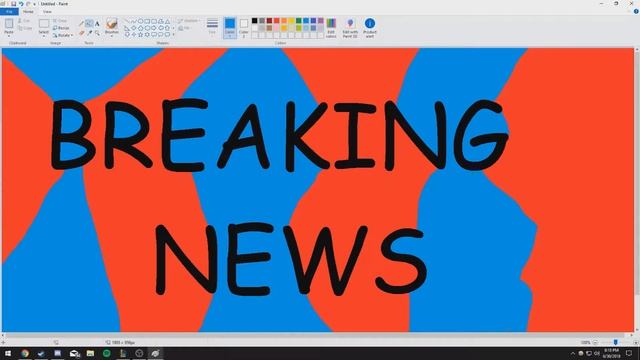The width and height of the screenshot is (640, 360).
Task: Pick the green color swatch
Action: click(x=299, y=20)
